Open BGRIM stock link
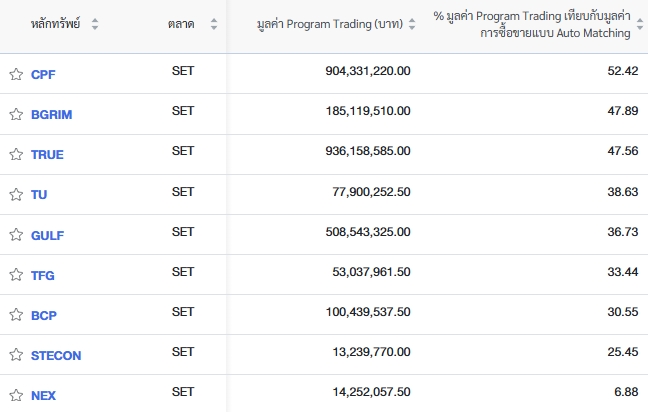648x412 pixels. [52, 114]
